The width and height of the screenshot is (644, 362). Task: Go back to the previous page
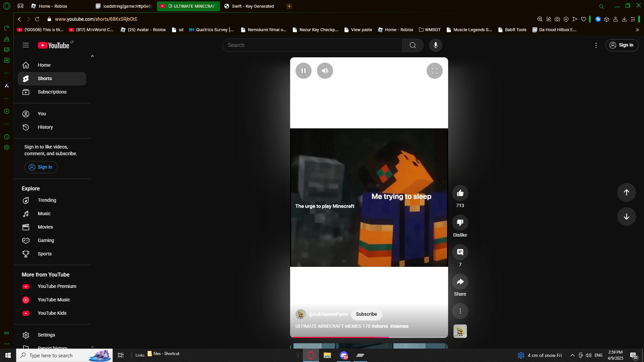(19, 19)
